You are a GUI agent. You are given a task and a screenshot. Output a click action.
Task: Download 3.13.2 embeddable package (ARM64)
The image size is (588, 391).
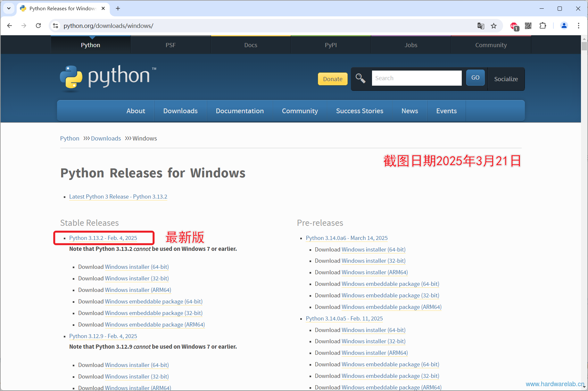click(155, 325)
